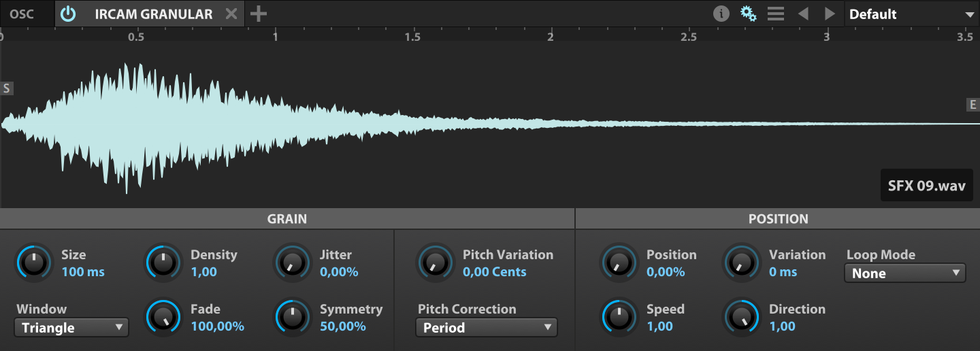Toggle the IRCAM Granular oscillator power button

(x=68, y=14)
